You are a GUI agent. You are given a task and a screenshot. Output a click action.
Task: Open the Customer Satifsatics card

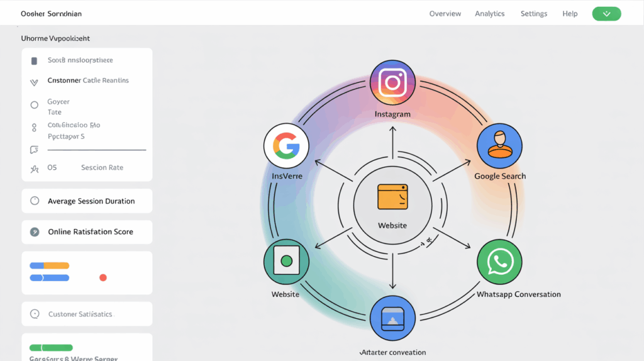[87, 314]
